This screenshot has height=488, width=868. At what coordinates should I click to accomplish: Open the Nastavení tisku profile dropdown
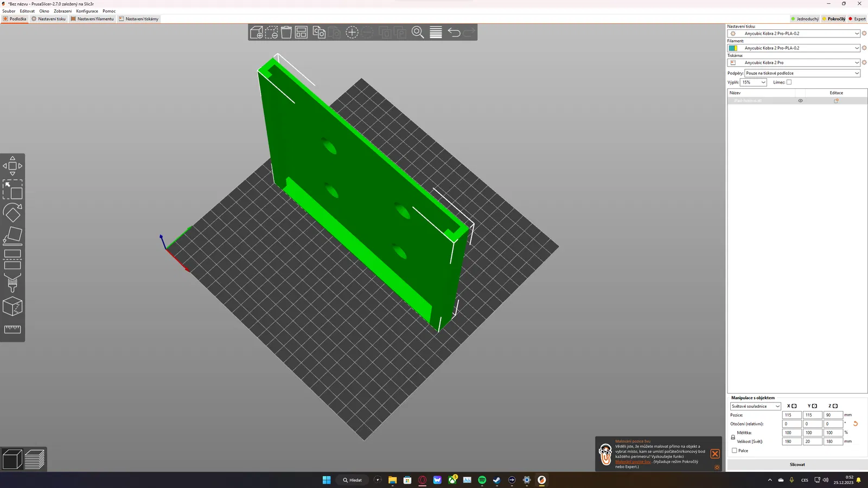[x=794, y=34]
